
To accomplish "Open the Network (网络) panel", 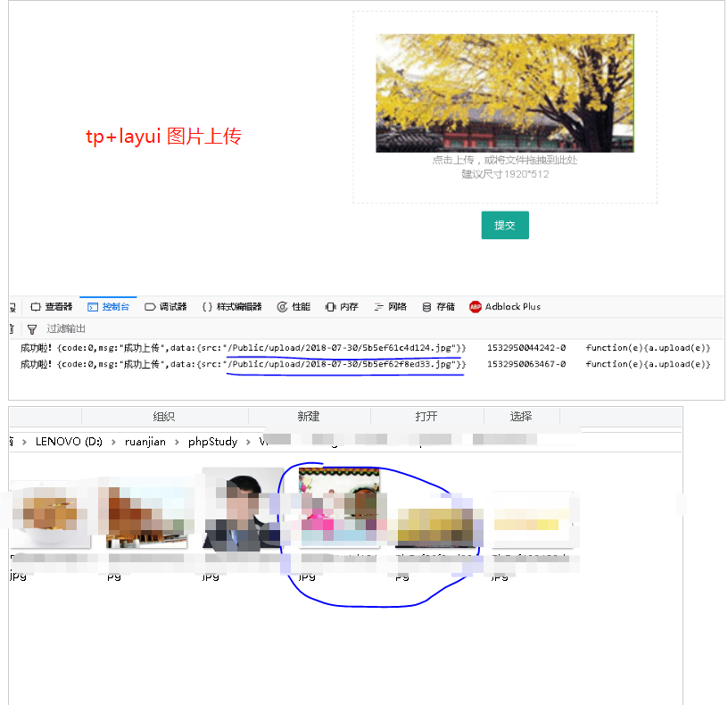I will 390,306.
